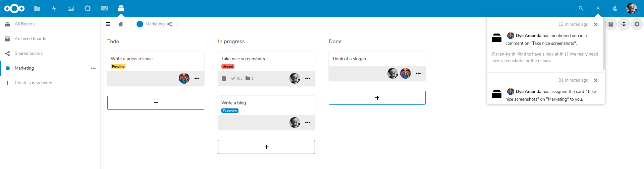Open Marketing board three-dot menu in sidebar

click(93, 68)
